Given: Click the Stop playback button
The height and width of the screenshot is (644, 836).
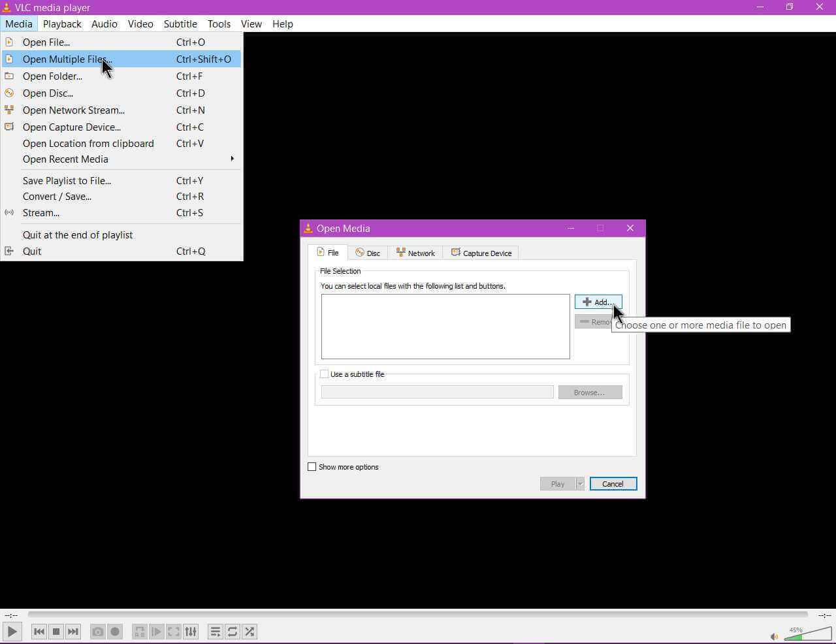Looking at the screenshot, I should (56, 632).
